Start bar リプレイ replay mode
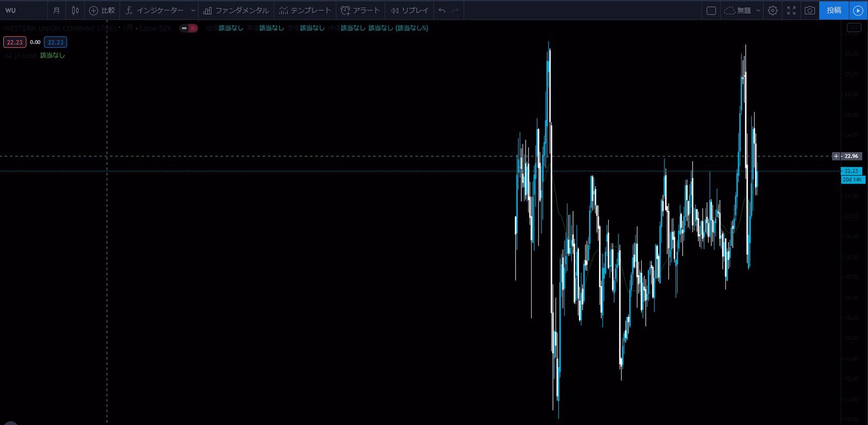The width and height of the screenshot is (868, 425). click(410, 10)
